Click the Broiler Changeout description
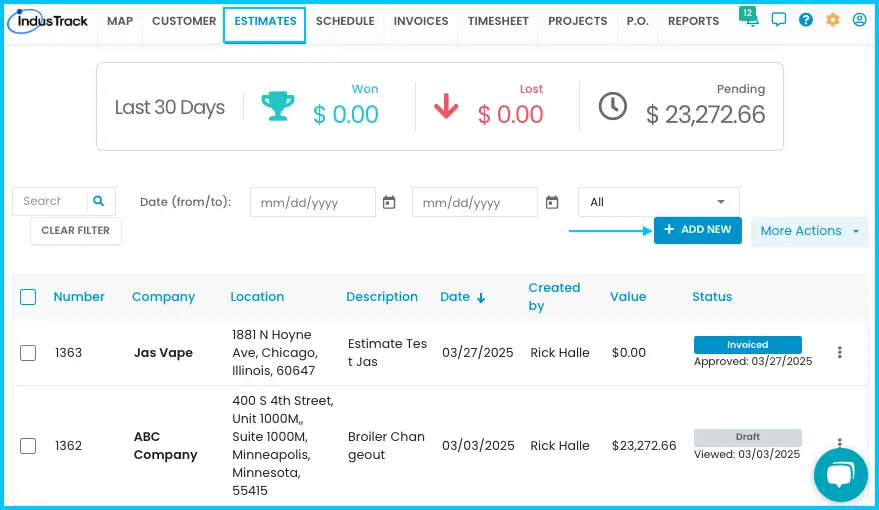879x510 pixels. pyautogui.click(x=386, y=446)
